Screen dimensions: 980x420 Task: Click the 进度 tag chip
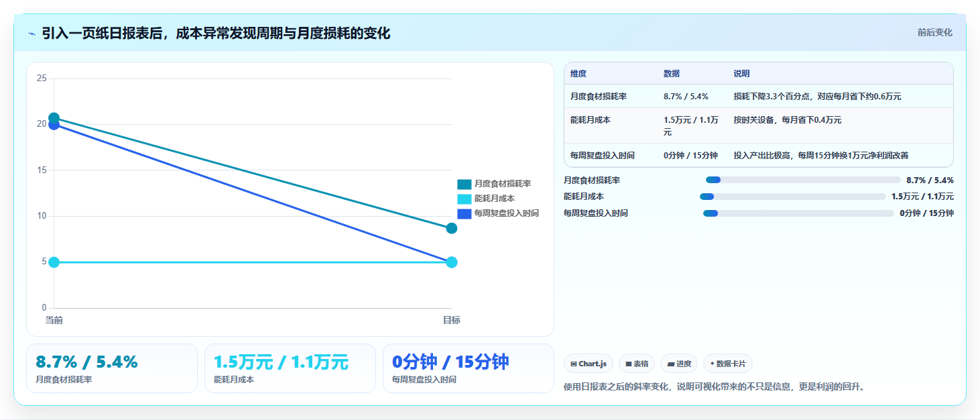click(679, 364)
